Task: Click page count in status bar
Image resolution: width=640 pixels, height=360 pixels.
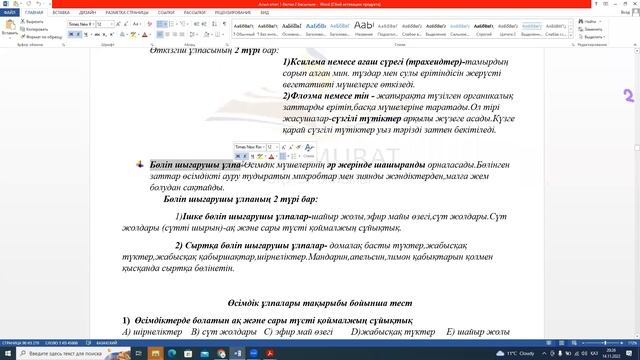Action: pos(20,343)
